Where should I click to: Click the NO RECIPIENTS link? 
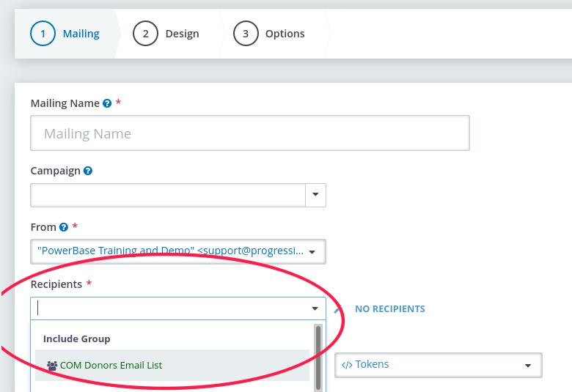click(x=390, y=309)
